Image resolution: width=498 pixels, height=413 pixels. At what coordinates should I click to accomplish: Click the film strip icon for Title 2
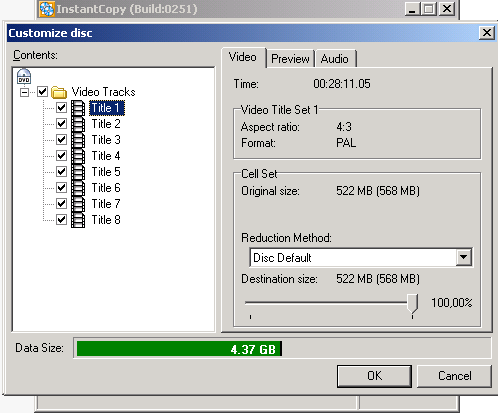point(78,124)
